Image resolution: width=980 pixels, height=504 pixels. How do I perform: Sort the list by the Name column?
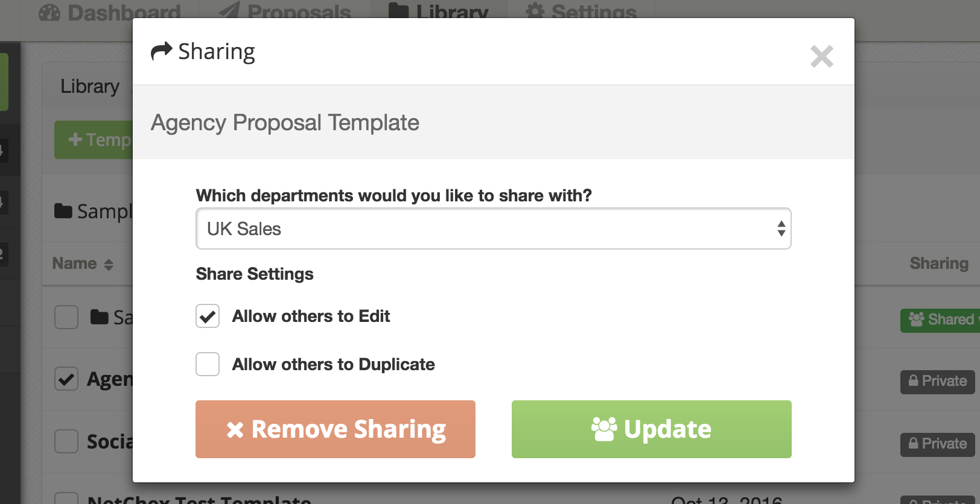pyautogui.click(x=83, y=263)
